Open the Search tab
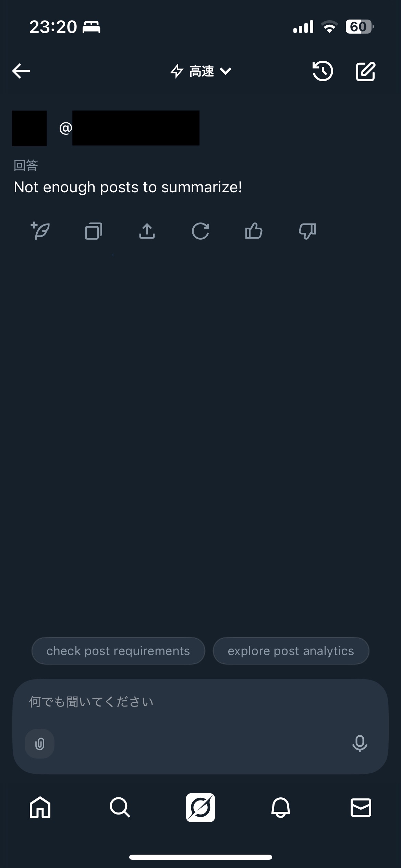401x868 pixels. (x=120, y=808)
